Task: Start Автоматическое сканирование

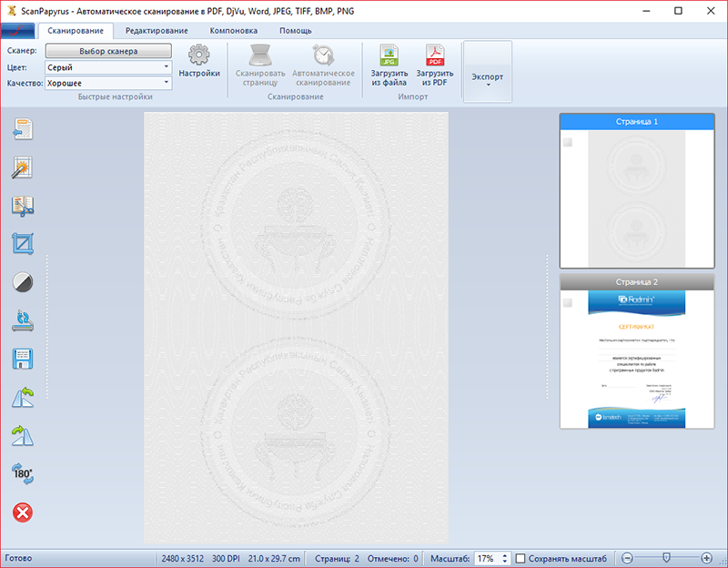Action: (x=323, y=65)
